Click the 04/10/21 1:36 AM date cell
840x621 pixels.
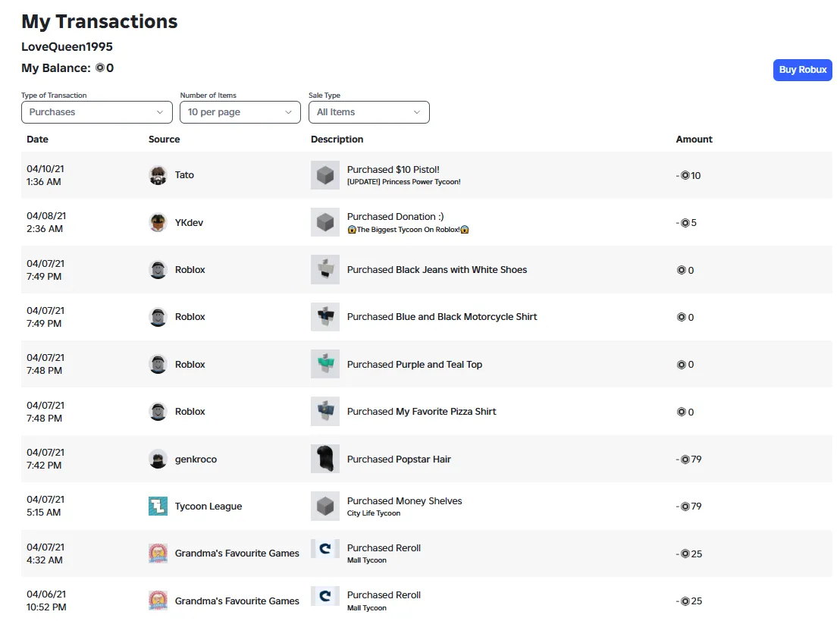pyautogui.click(x=45, y=175)
